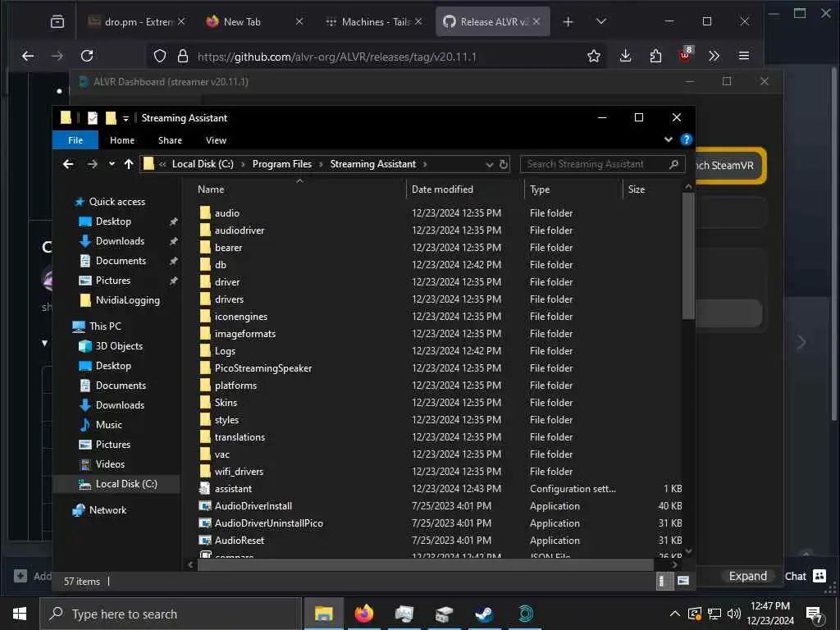The width and height of the screenshot is (840, 630).
Task: Refresh the Streaming Assistant folder view
Action: 504,164
